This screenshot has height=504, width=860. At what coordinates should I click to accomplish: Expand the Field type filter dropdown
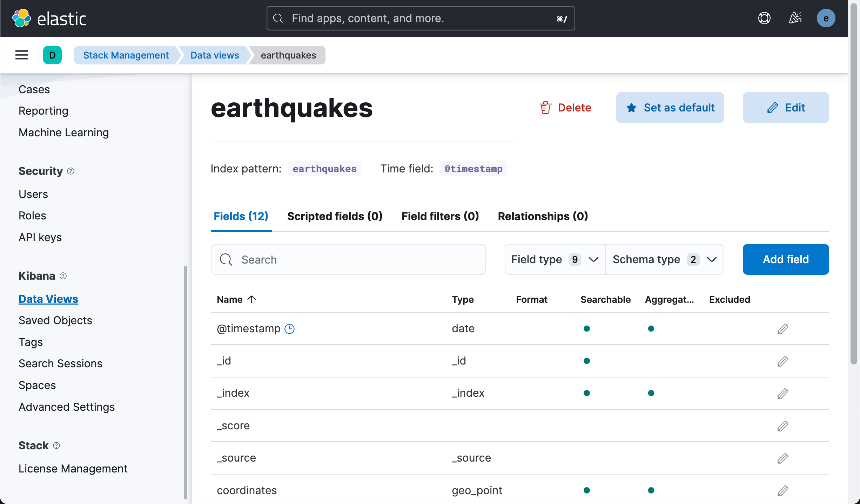coord(555,259)
